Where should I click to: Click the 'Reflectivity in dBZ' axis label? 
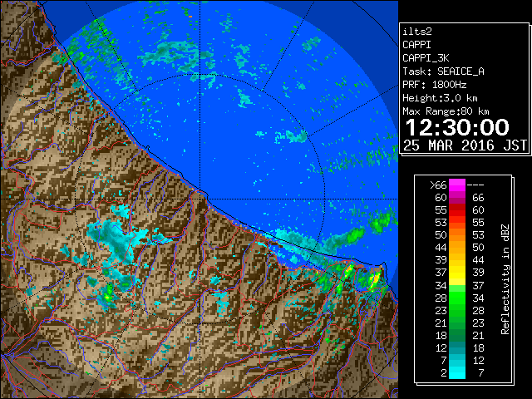point(505,279)
